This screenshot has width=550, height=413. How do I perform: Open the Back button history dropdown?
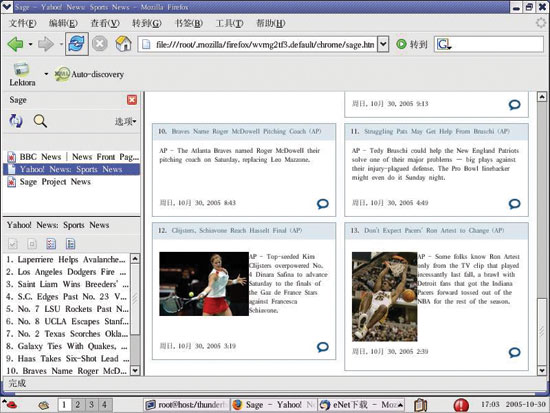click(x=31, y=44)
